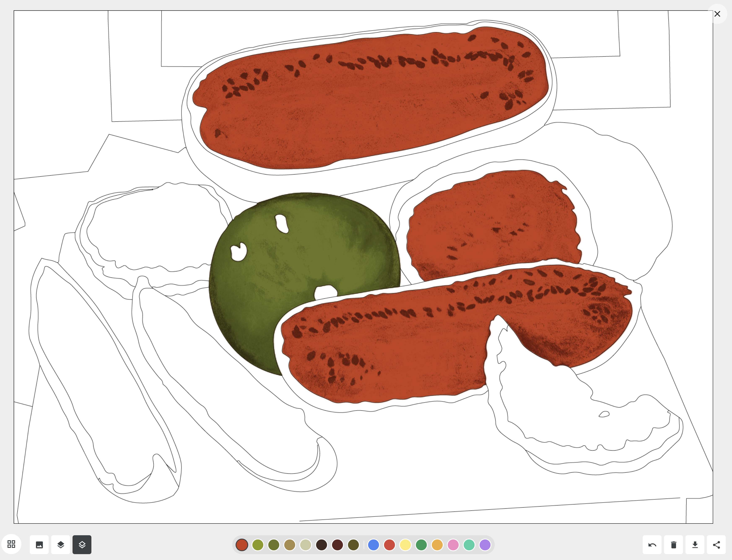Select the pink color swatch
This screenshot has width=732, height=560.
(453, 545)
